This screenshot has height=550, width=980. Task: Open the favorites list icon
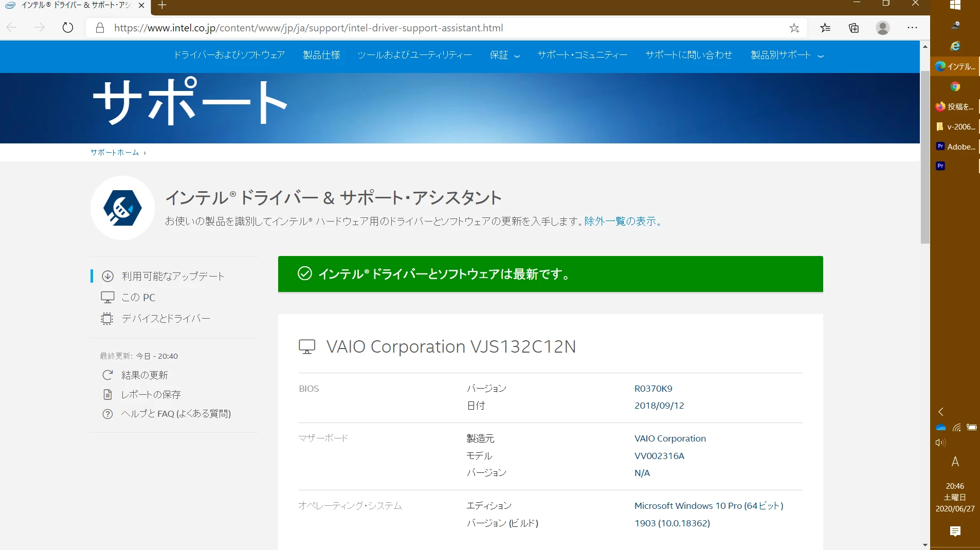pos(825,28)
